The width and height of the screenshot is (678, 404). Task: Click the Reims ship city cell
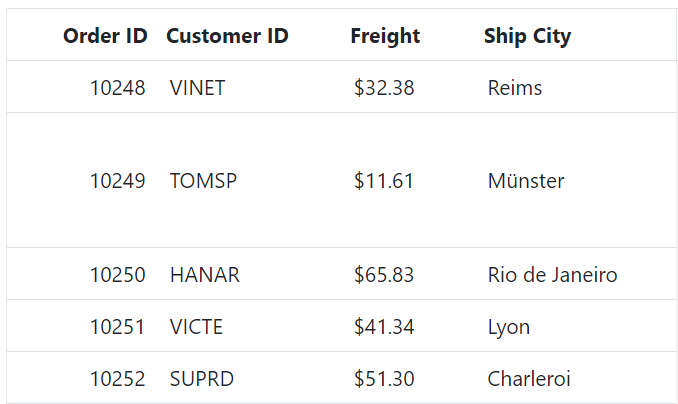[515, 88]
